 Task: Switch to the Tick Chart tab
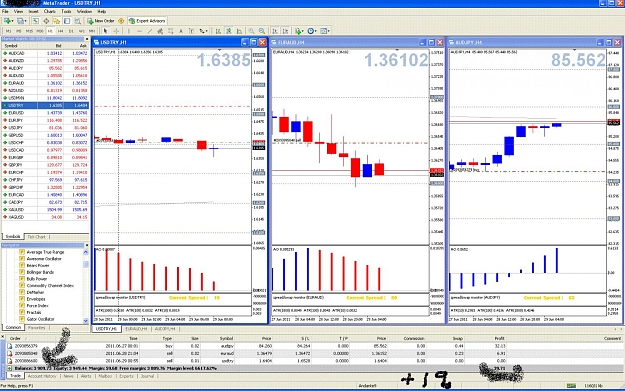(37, 237)
